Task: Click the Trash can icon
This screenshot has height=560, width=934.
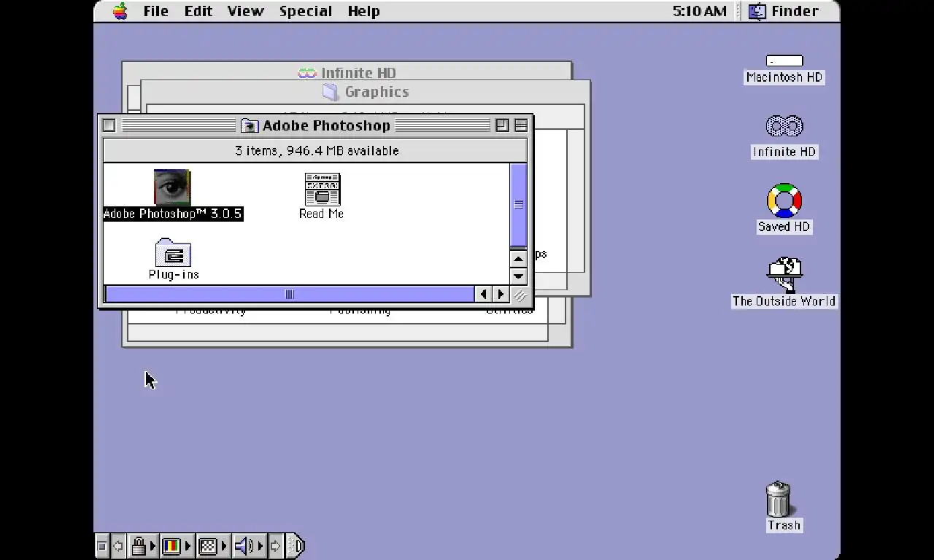Action: click(779, 499)
